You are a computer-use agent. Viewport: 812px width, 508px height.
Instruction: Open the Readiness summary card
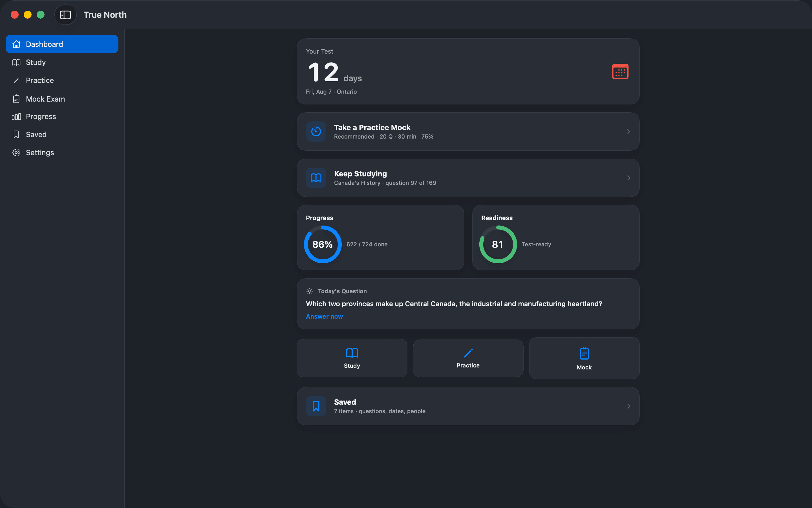(556, 238)
